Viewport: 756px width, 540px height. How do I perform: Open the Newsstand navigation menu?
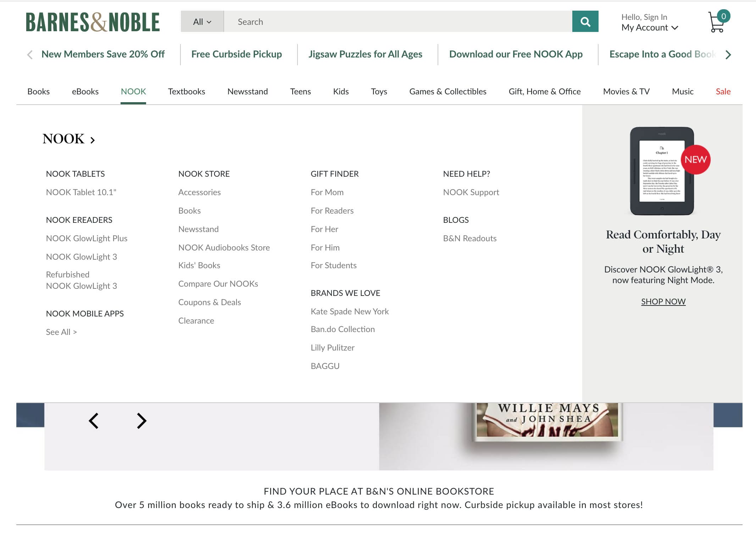coord(248,92)
